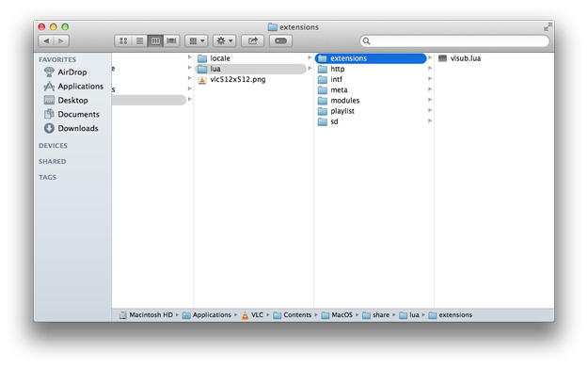Screen dimensions: 588x368
Task: Click the disclosure arrow next to modules
Action: tap(430, 100)
